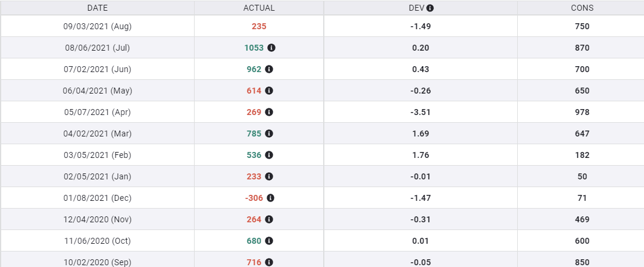Screen dimensions: 644x267
Task: Click info icon beside 962 June value
Action: (x=269, y=69)
